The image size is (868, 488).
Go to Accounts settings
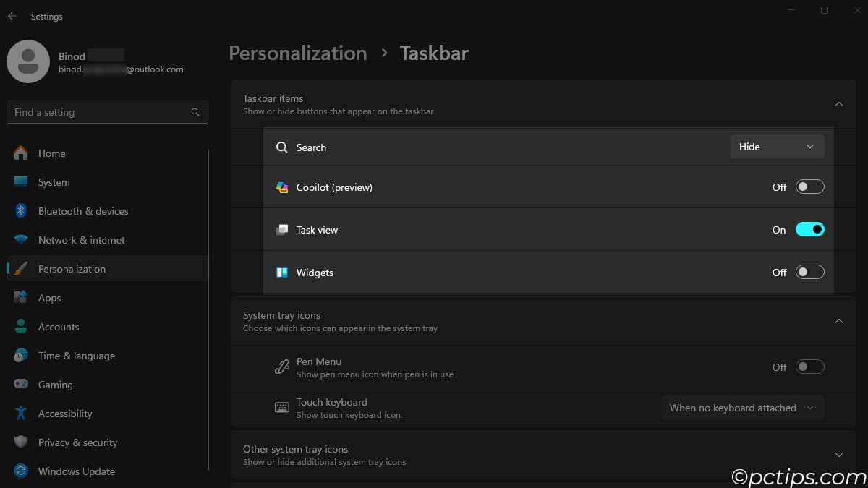point(58,327)
